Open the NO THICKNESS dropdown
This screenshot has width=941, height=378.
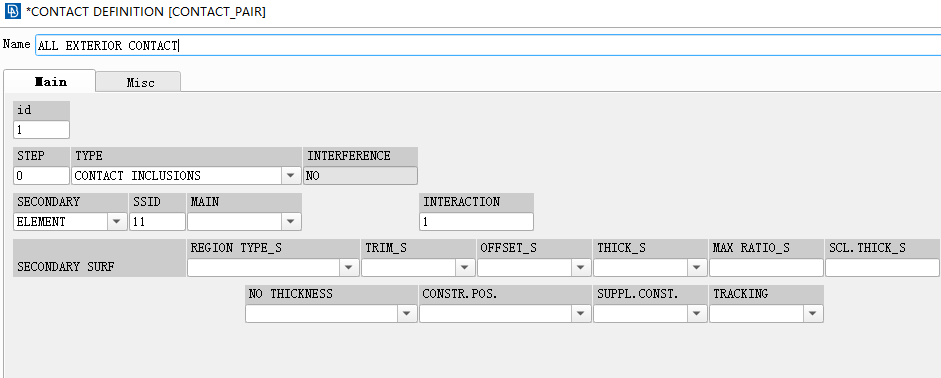coord(331,314)
